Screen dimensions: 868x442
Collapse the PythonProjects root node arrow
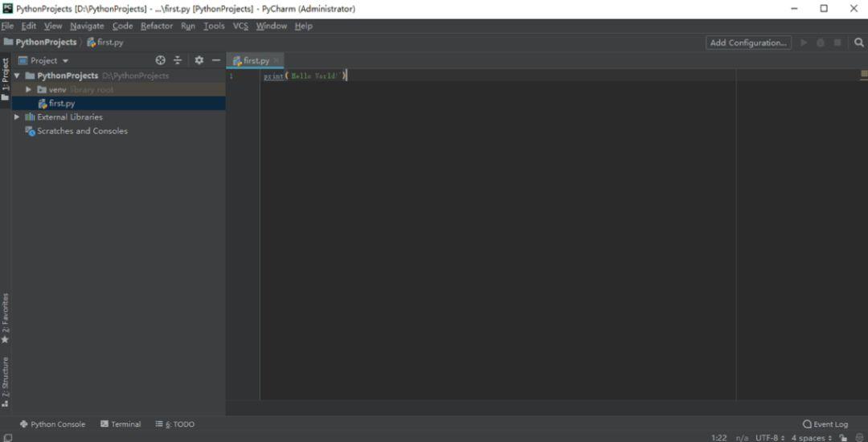[17, 76]
